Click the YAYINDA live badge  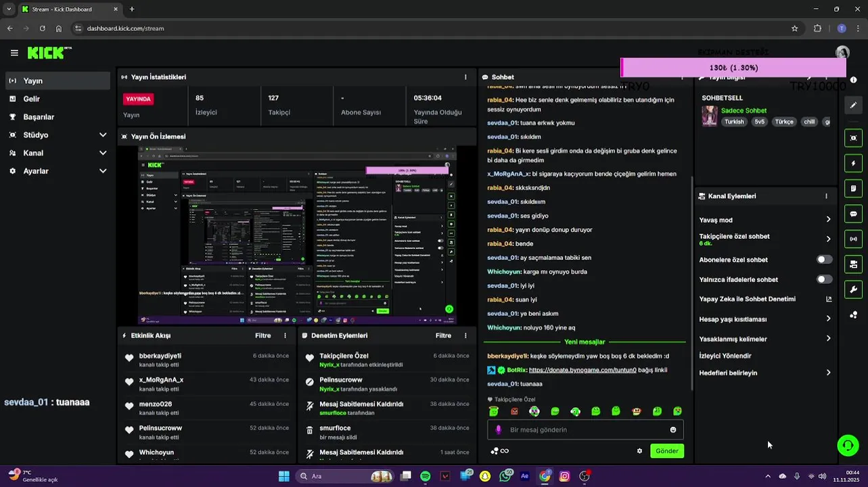pyautogui.click(x=138, y=99)
